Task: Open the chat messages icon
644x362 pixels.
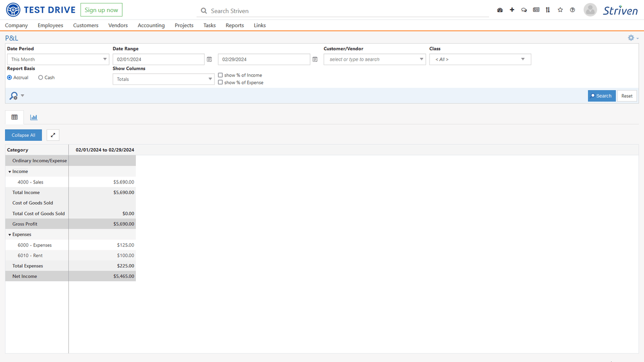Action: point(524,10)
